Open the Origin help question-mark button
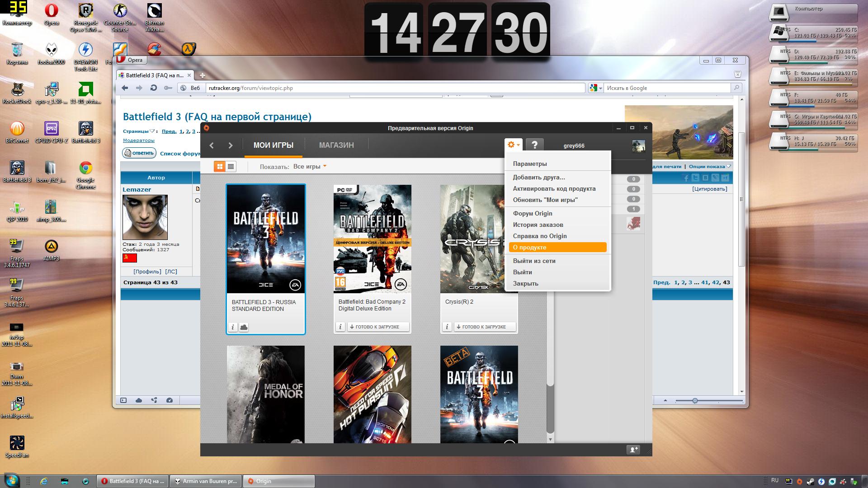This screenshot has width=868, height=488. click(534, 145)
